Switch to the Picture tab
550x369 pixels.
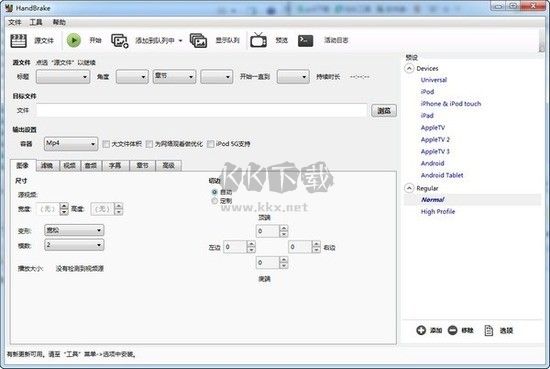(x=23, y=165)
